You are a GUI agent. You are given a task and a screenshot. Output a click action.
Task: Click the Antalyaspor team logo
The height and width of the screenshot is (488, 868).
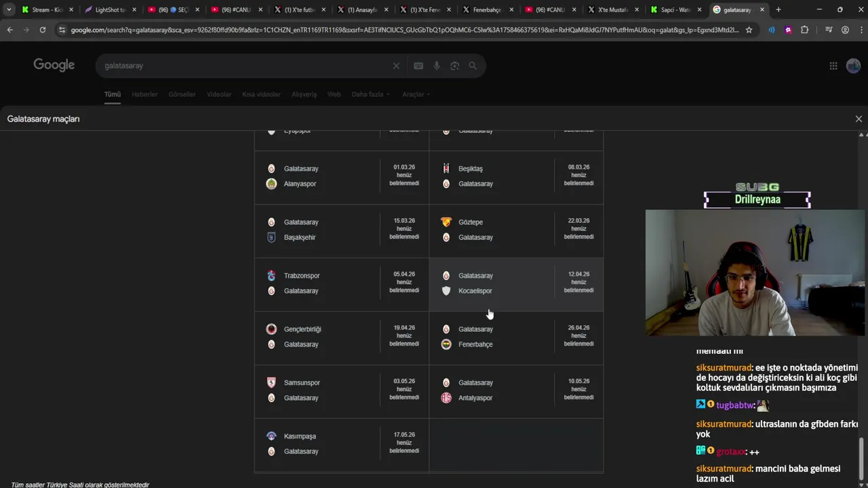tap(446, 398)
